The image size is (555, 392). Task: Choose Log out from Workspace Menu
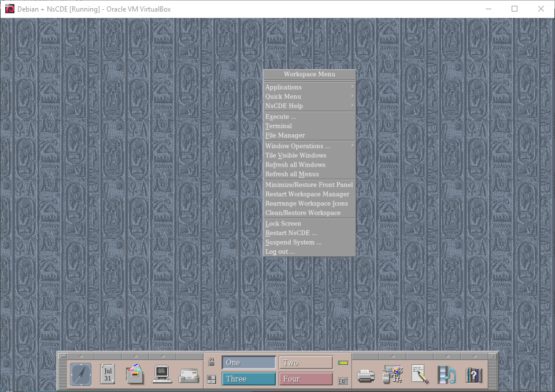280,252
